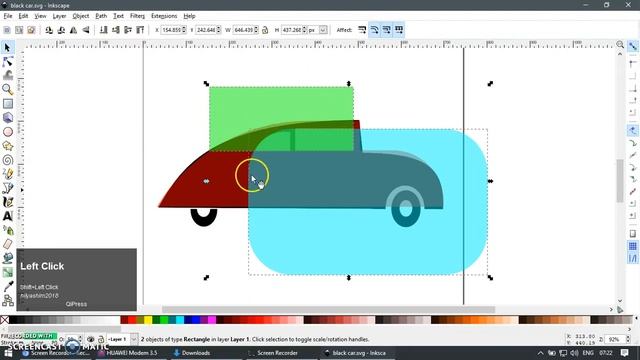
Task: Select the Spiral tool
Action: [x=7, y=160]
